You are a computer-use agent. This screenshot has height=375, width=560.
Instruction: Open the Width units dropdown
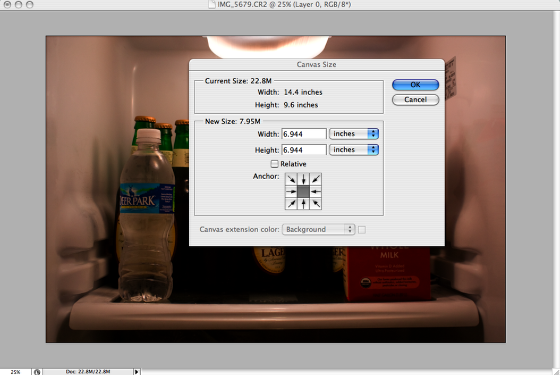tap(354, 134)
